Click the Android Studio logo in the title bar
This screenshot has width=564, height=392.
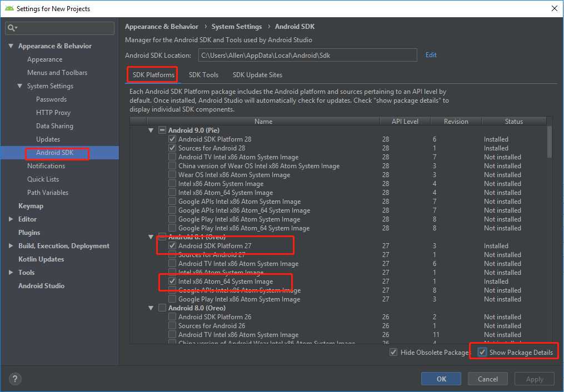[x=9, y=8]
